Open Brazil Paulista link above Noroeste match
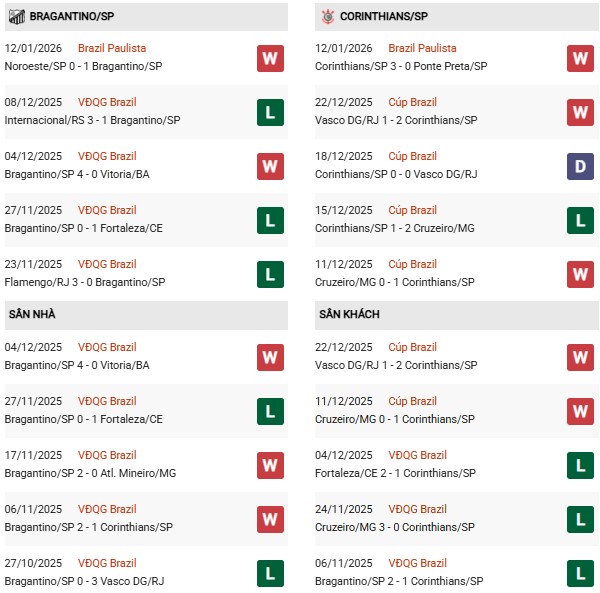Screen dimensions: 600x593 [113, 48]
